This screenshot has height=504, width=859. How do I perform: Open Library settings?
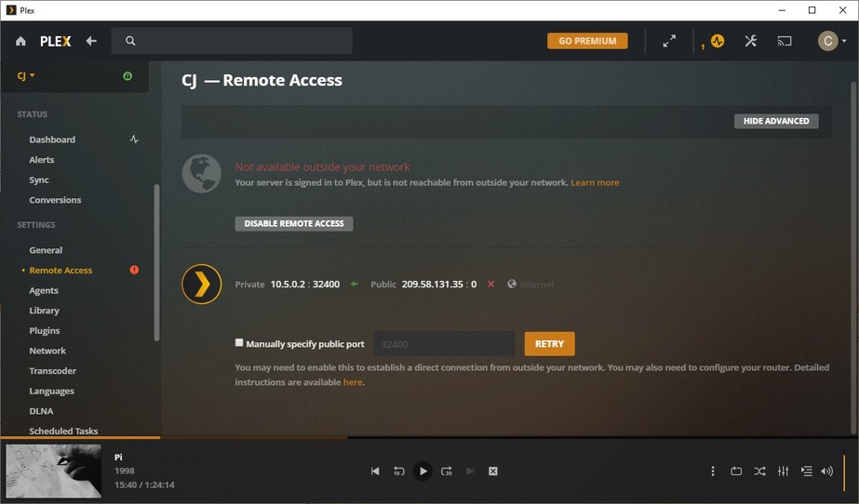tap(45, 311)
